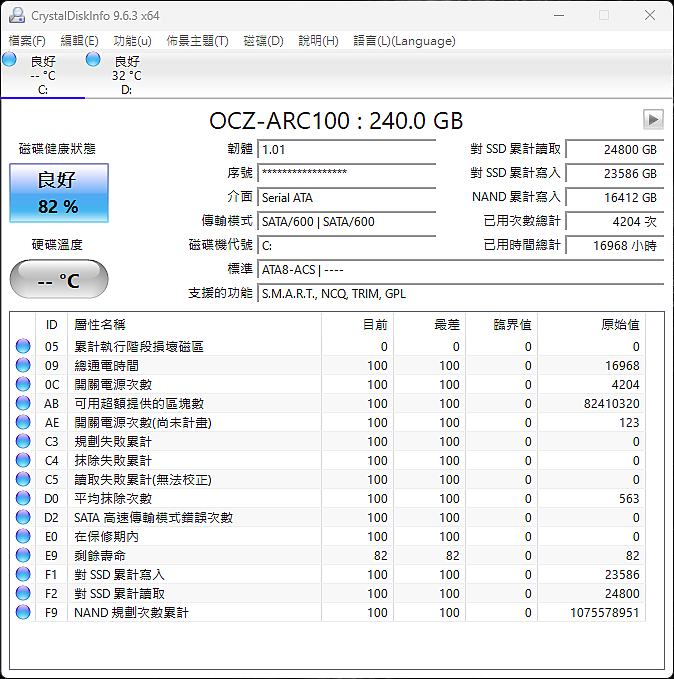Image resolution: width=674 pixels, height=679 pixels.
Task: Click status circle of attribute AB row
Action: (x=23, y=404)
